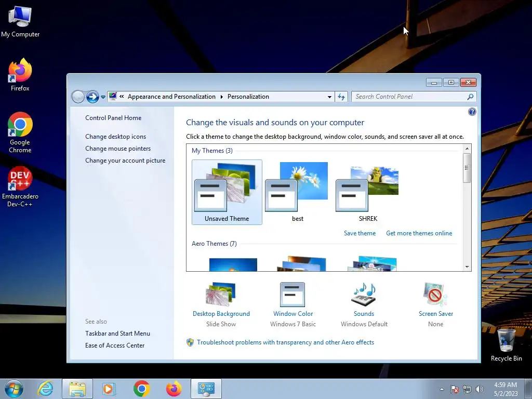532x399 pixels.
Task: Click the Refresh icon beside address bar
Action: pos(341,97)
